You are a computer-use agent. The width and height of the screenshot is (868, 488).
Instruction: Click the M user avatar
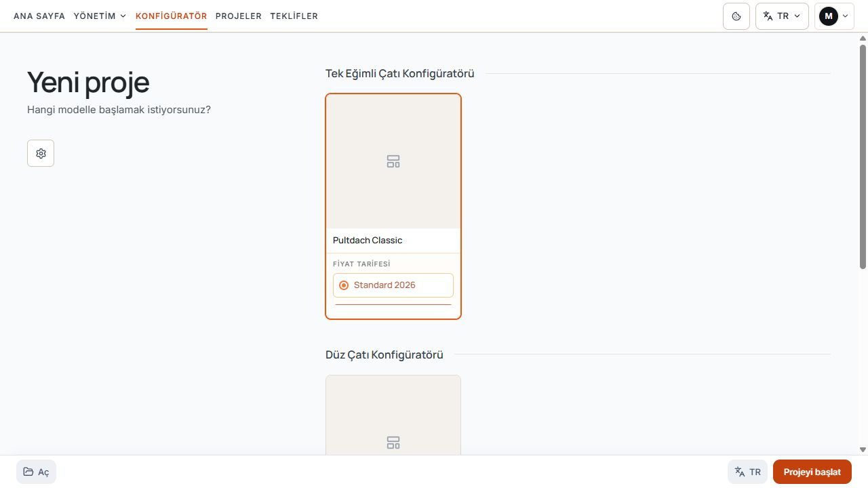(x=828, y=16)
